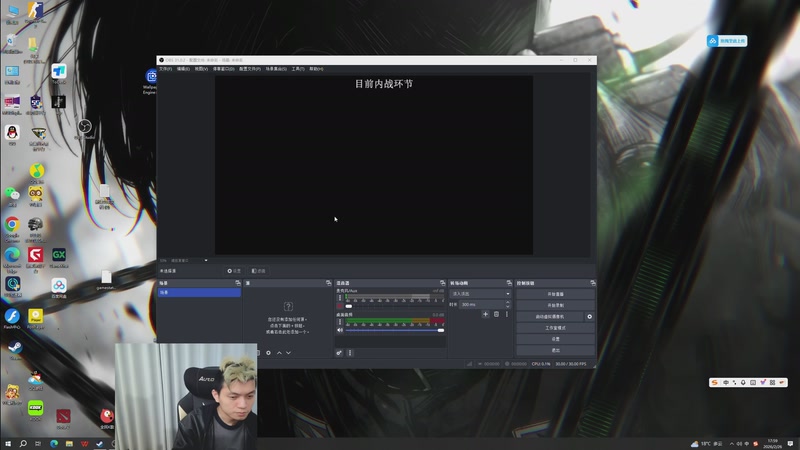Pop out the Controls dock panel
The width and height of the screenshot is (800, 450).
592,283
